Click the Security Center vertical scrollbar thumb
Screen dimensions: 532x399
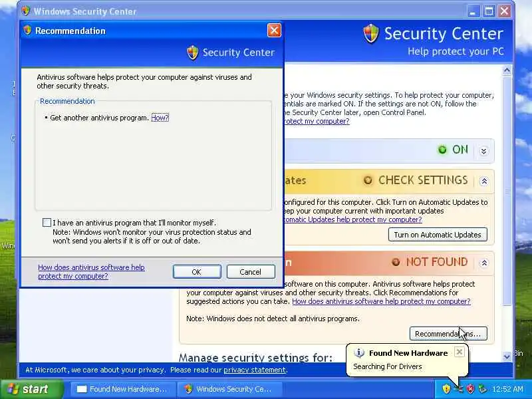507,190
